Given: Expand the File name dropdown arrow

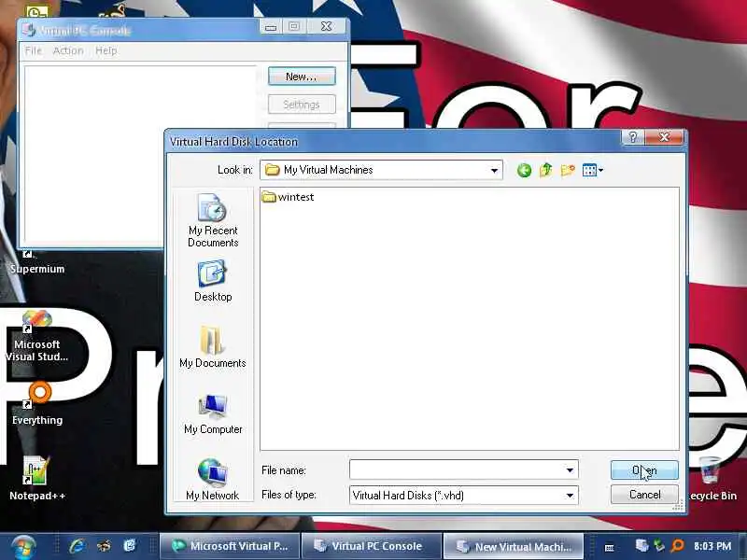Looking at the screenshot, I should pos(570,470).
